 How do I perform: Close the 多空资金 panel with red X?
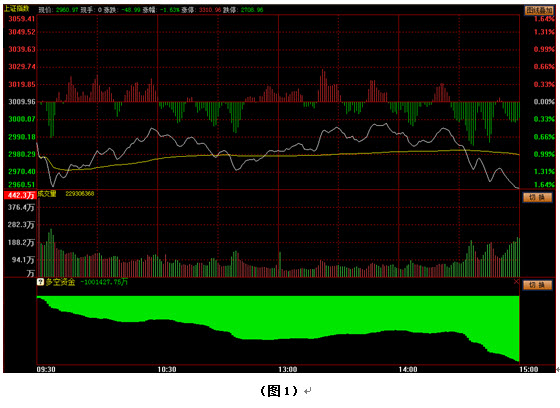[516, 282]
